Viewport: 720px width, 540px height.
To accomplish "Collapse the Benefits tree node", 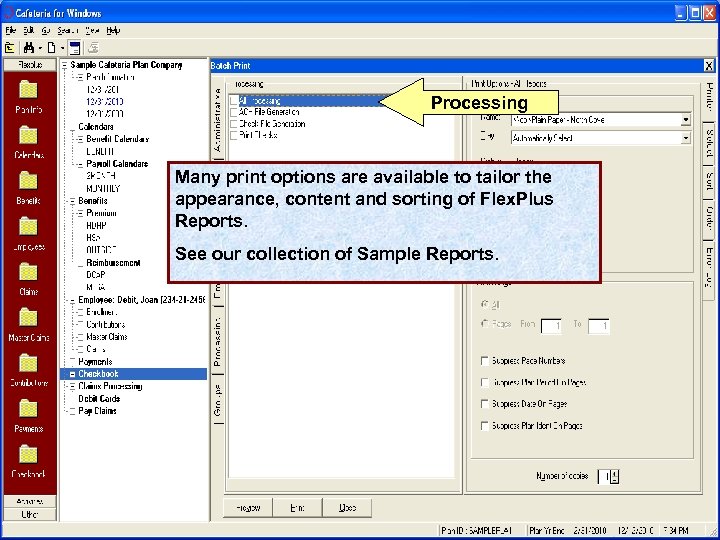I will [73, 201].
